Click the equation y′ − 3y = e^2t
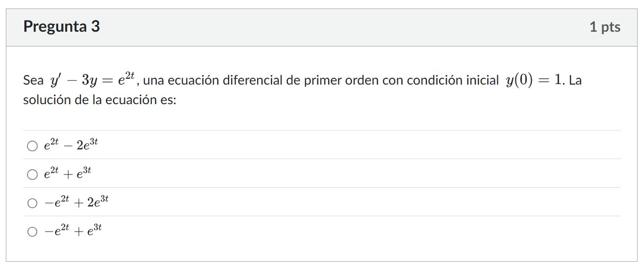 coord(94,81)
